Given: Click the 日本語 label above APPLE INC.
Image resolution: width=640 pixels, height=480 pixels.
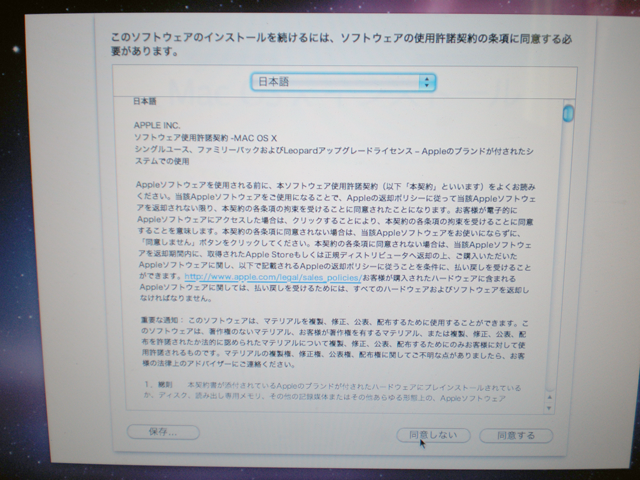Looking at the screenshot, I should 144,101.
